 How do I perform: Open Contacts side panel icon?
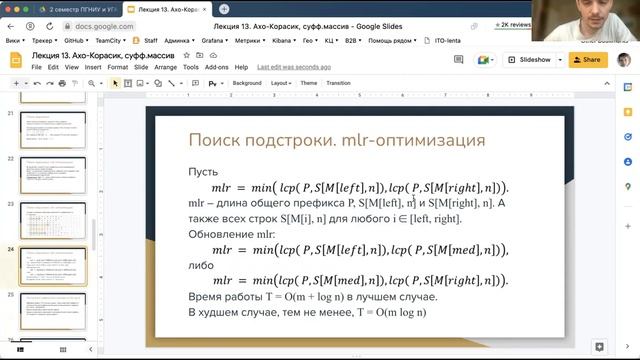(x=628, y=162)
